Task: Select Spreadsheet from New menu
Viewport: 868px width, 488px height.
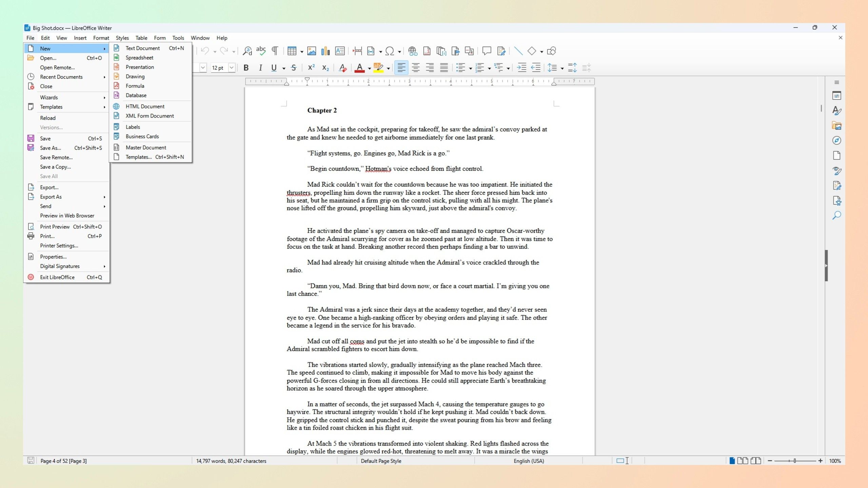Action: tap(139, 58)
